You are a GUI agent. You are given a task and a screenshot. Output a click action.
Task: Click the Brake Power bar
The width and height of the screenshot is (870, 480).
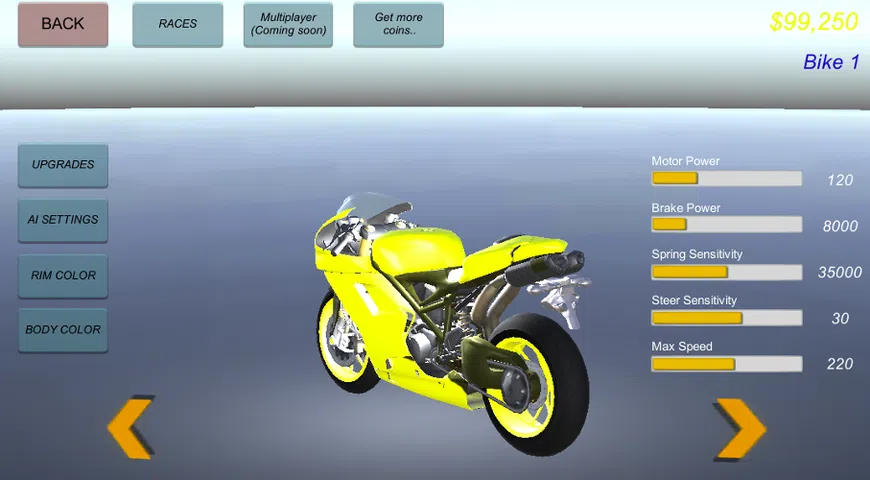click(726, 225)
